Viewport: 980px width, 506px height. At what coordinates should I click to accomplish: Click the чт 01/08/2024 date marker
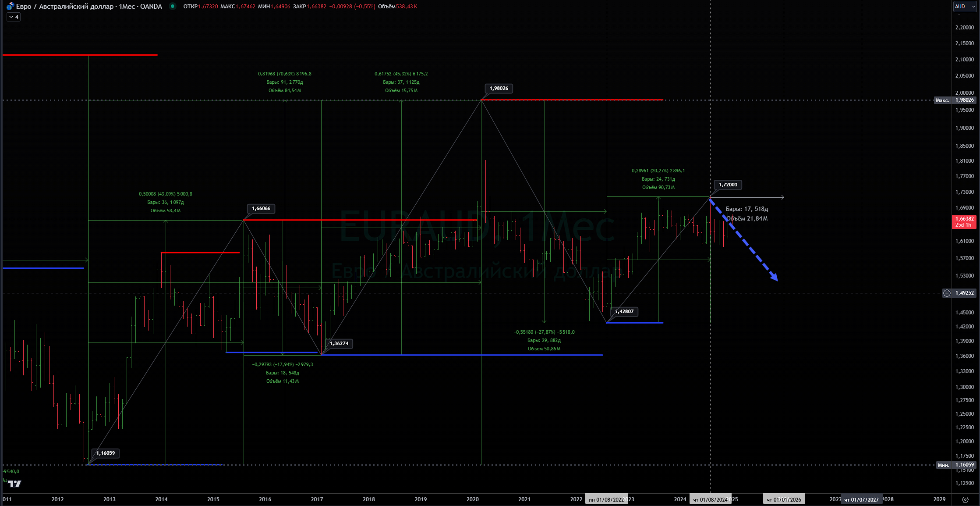click(710, 499)
